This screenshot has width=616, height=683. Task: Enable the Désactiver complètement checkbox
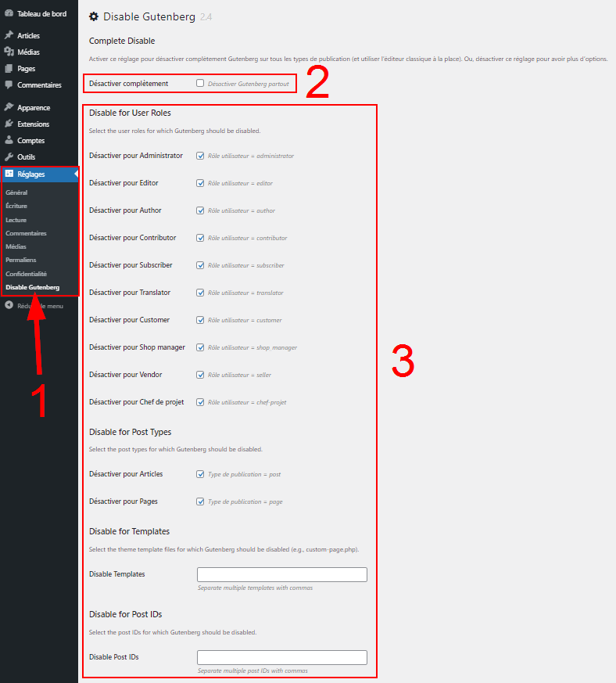coord(200,83)
